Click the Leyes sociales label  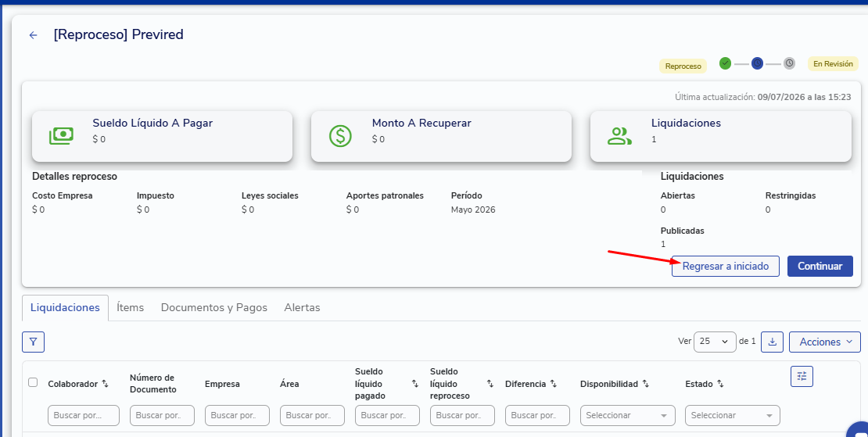270,195
